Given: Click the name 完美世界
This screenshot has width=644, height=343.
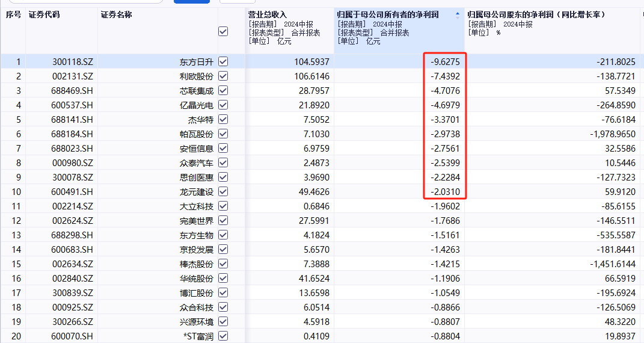Looking at the screenshot, I should click(x=196, y=221).
